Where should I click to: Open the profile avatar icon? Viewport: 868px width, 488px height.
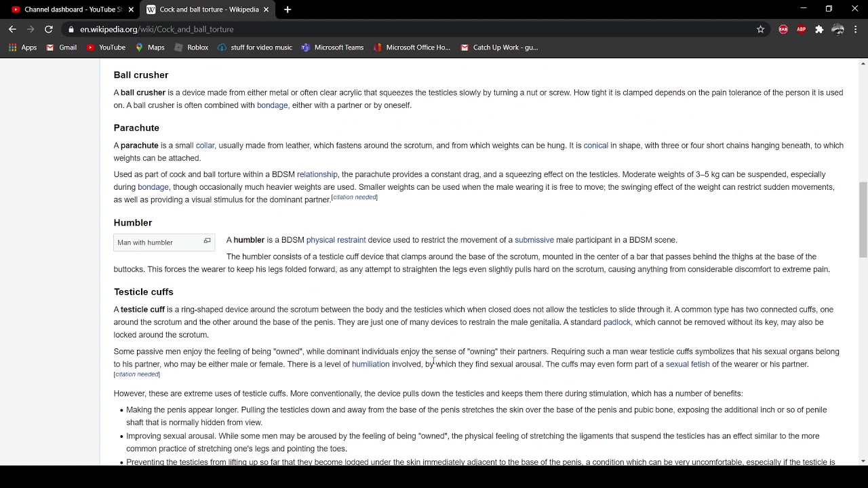(x=837, y=29)
